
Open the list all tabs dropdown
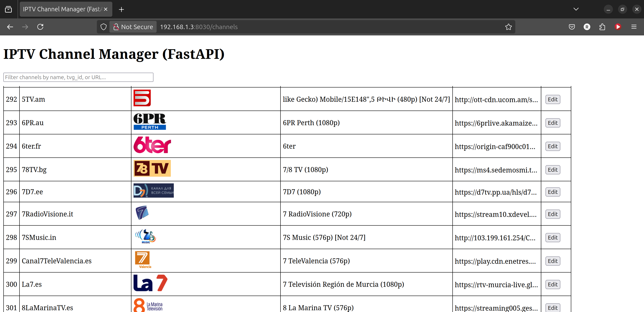576,9
